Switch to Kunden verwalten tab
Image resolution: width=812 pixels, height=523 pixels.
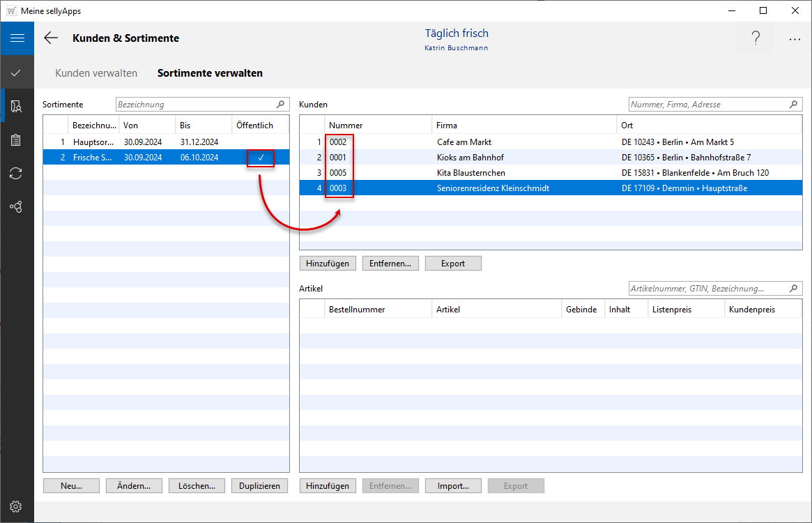pyautogui.click(x=96, y=73)
